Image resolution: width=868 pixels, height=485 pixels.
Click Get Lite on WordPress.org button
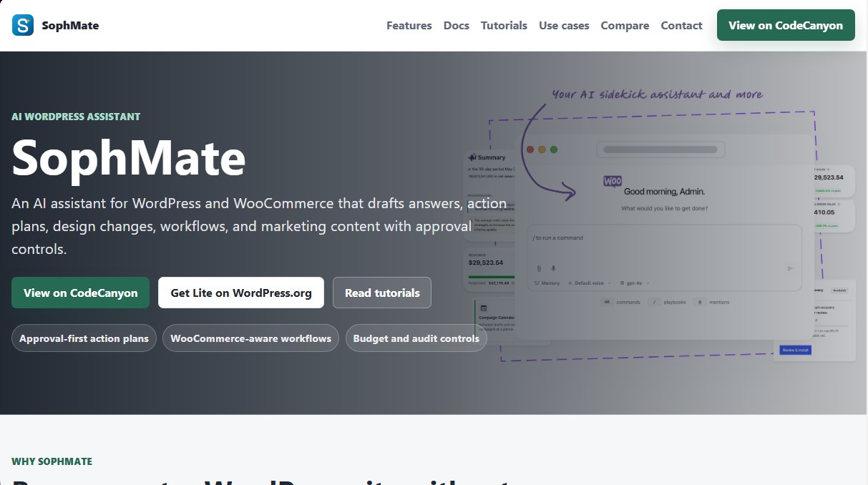pyautogui.click(x=241, y=293)
